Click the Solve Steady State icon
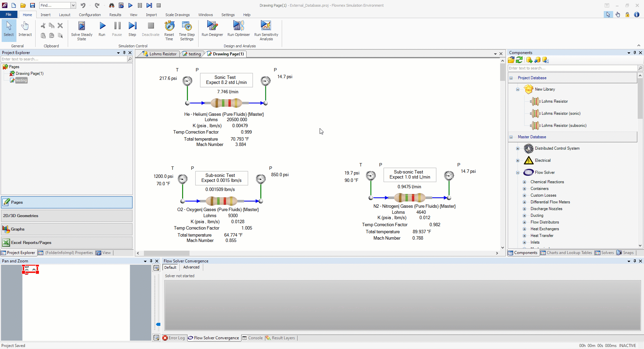644x349 pixels. click(82, 26)
